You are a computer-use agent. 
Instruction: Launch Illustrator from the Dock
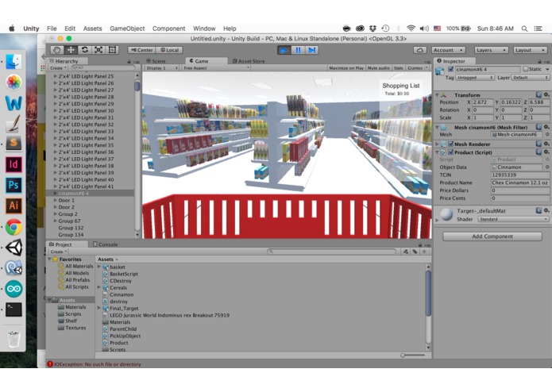click(x=14, y=206)
